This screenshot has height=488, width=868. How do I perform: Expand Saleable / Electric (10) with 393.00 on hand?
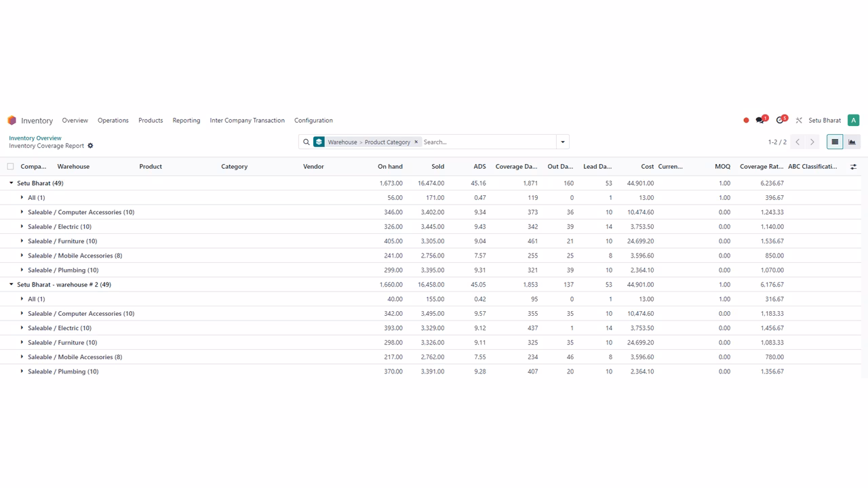22,328
